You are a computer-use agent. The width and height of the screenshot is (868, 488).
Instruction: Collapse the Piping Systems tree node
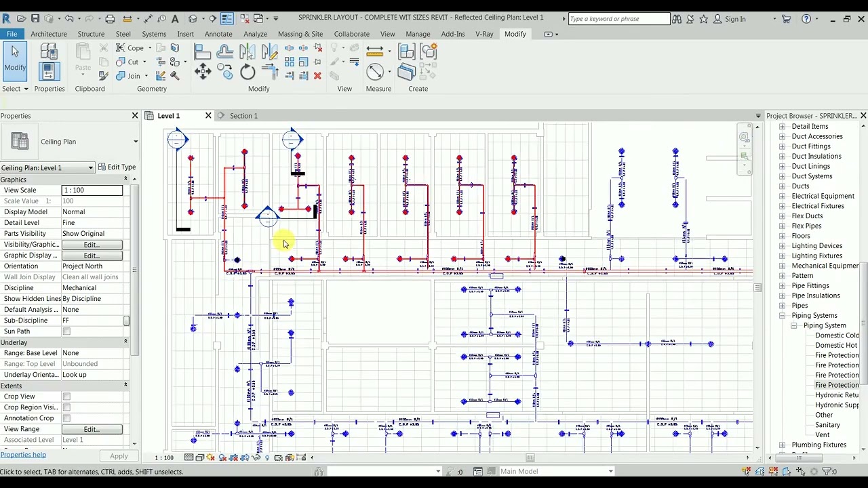point(782,316)
